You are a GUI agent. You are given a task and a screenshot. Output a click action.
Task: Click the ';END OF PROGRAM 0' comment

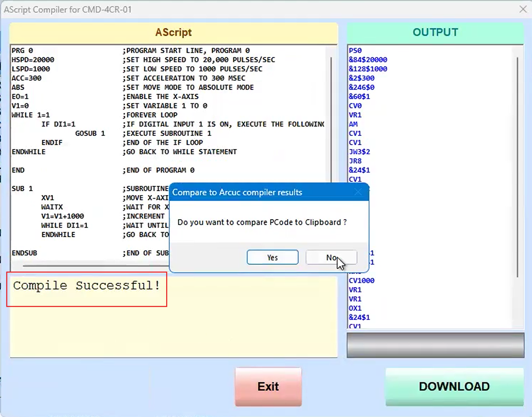[x=159, y=170]
